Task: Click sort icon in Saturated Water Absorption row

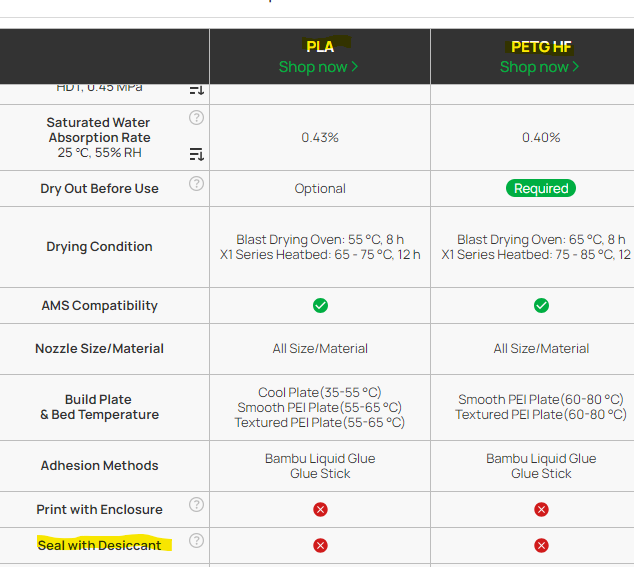Action: (196, 154)
